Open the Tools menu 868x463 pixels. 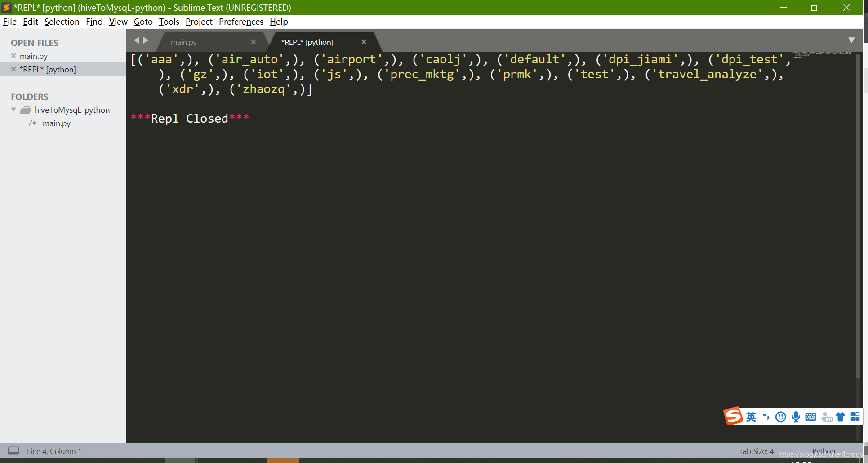click(x=169, y=22)
